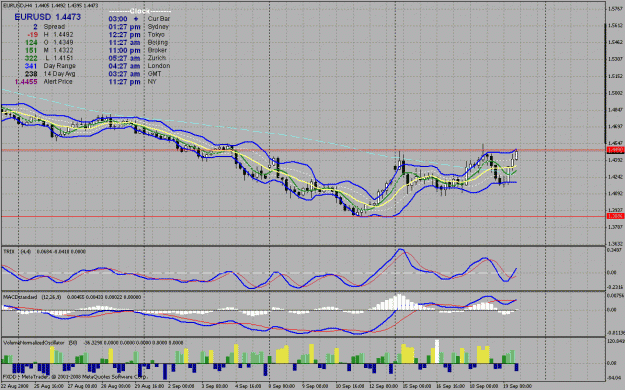The image size is (625, 390).
Task: Click the 03:27 am GMT time
Action: pyautogui.click(x=124, y=74)
